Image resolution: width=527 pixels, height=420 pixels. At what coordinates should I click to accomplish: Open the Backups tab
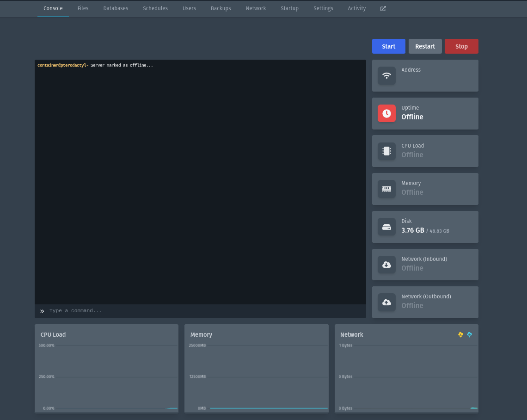[221, 8]
